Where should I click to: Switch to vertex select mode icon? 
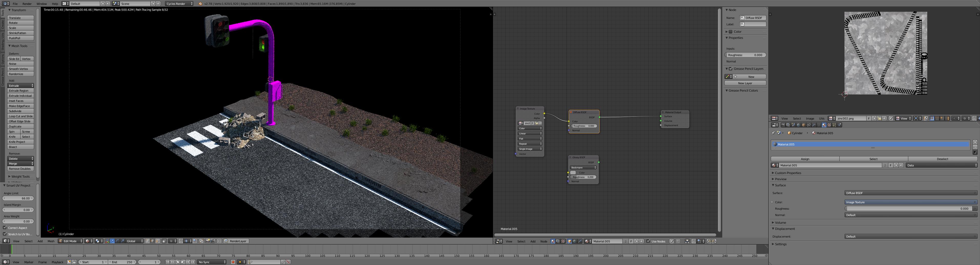click(147, 241)
